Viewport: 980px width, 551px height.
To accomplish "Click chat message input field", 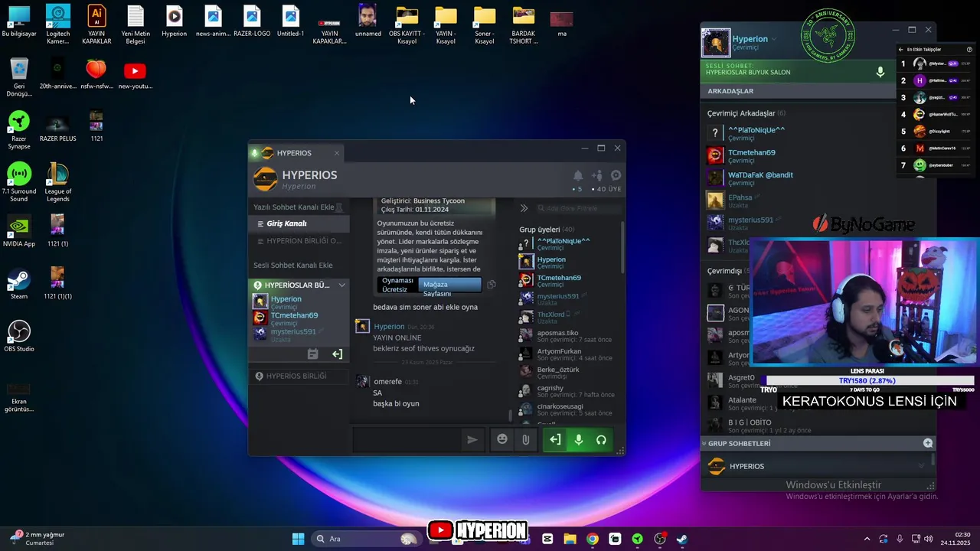I will point(407,439).
